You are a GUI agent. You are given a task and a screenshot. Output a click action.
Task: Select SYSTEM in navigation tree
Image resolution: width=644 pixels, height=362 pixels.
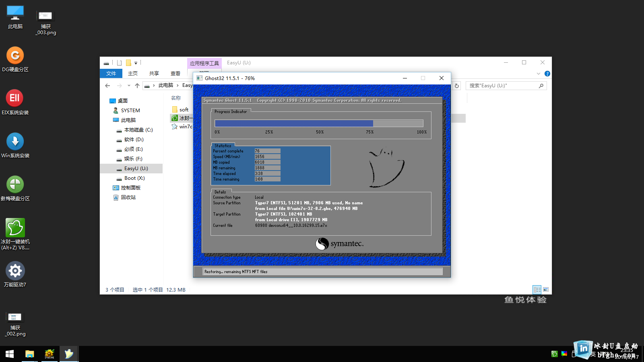point(126,111)
